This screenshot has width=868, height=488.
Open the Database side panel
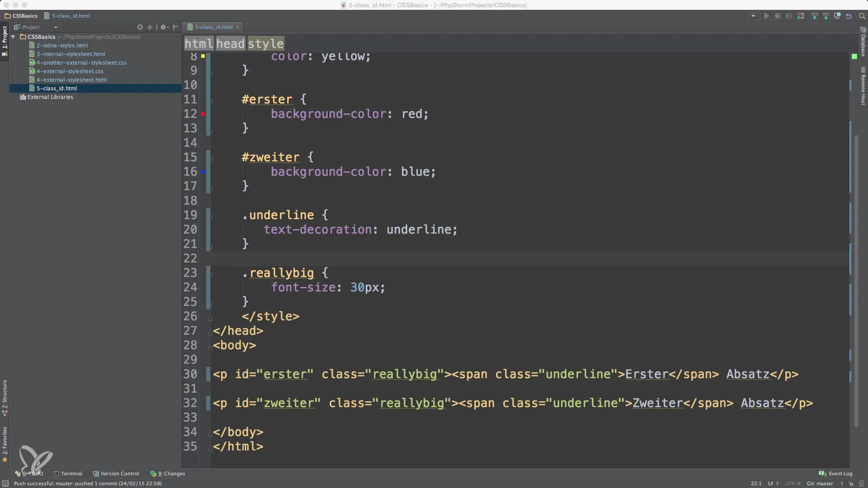pos(863,42)
